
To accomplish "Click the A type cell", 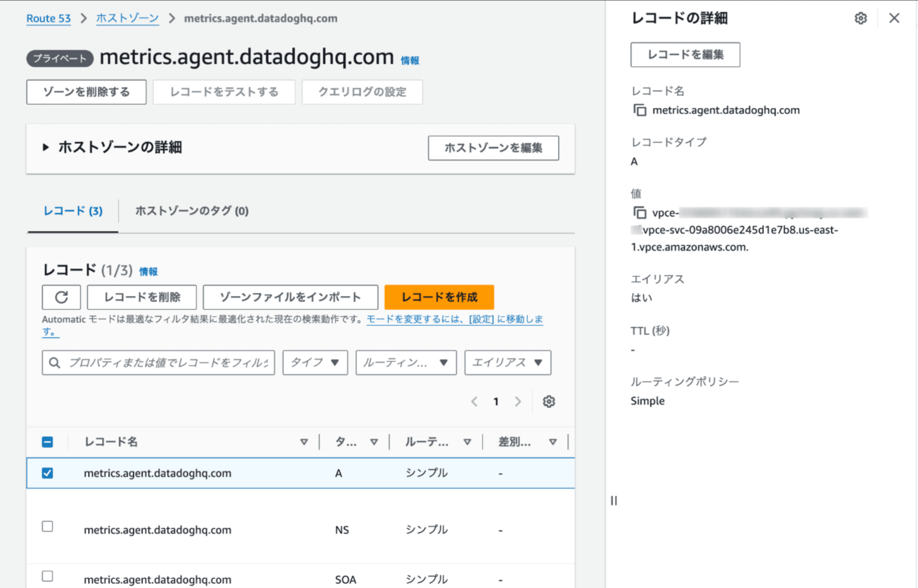I will click(339, 473).
